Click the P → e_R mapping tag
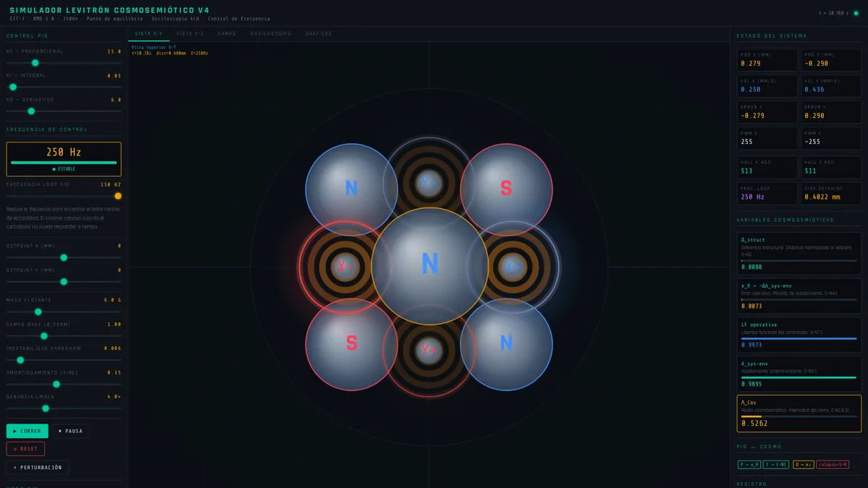868x488 pixels. coord(749,464)
